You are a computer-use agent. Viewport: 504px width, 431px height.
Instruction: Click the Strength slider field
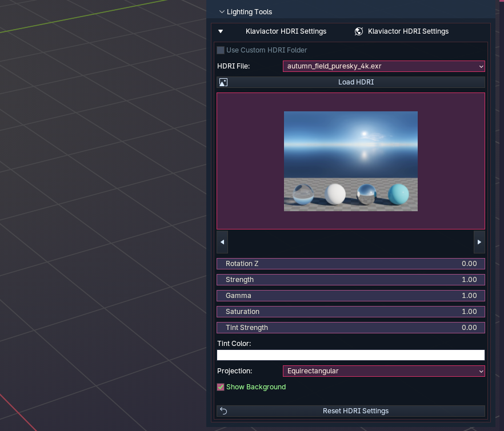(x=351, y=280)
